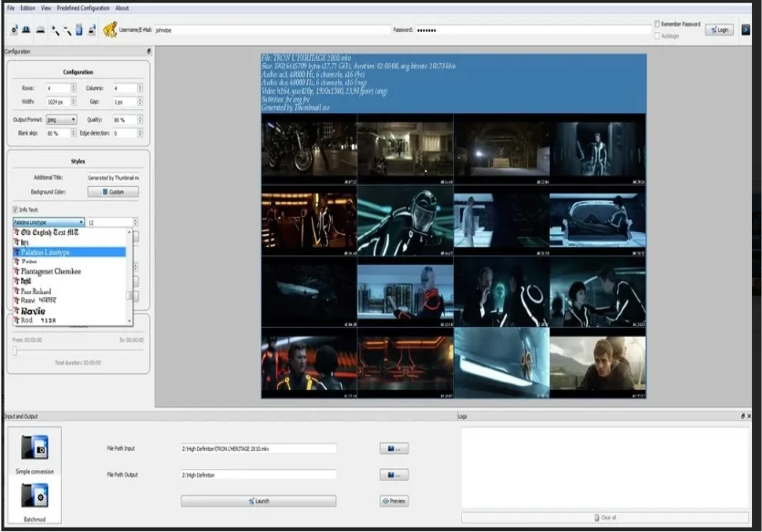This screenshot has width=762, height=532.
Task: Adjust the Columns spinner arrows
Action: tap(140, 88)
